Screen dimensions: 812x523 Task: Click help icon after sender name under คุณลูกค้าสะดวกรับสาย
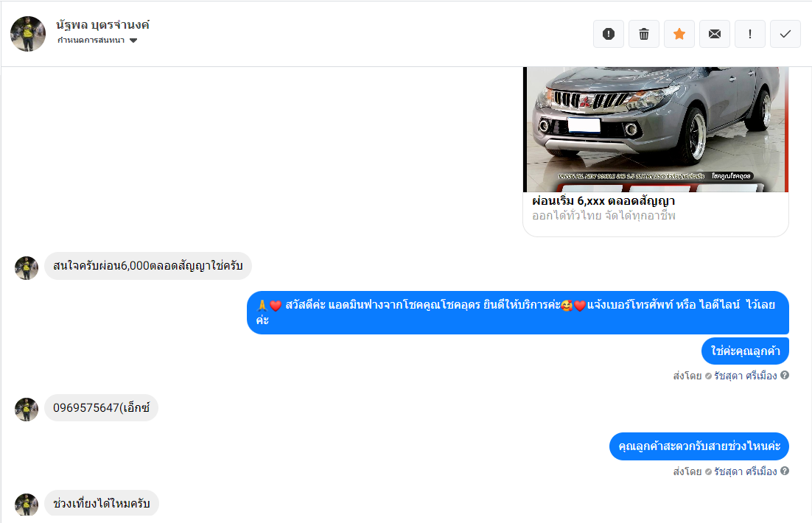click(785, 471)
